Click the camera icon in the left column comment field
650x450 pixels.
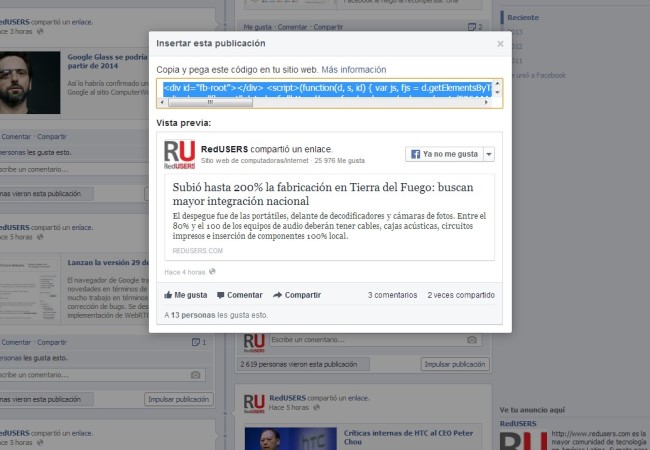[196, 375]
